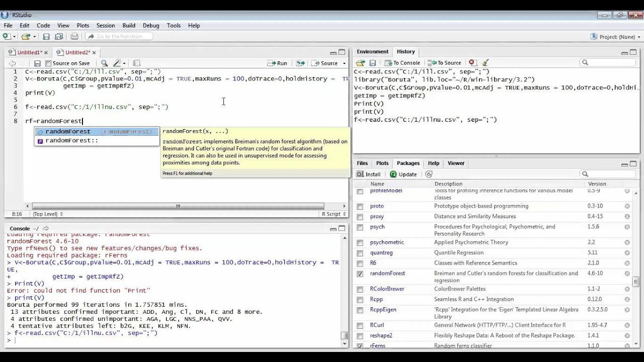The height and width of the screenshot is (362, 644).
Task: Open the Plots tab in lower-right pane
Action: click(382, 163)
